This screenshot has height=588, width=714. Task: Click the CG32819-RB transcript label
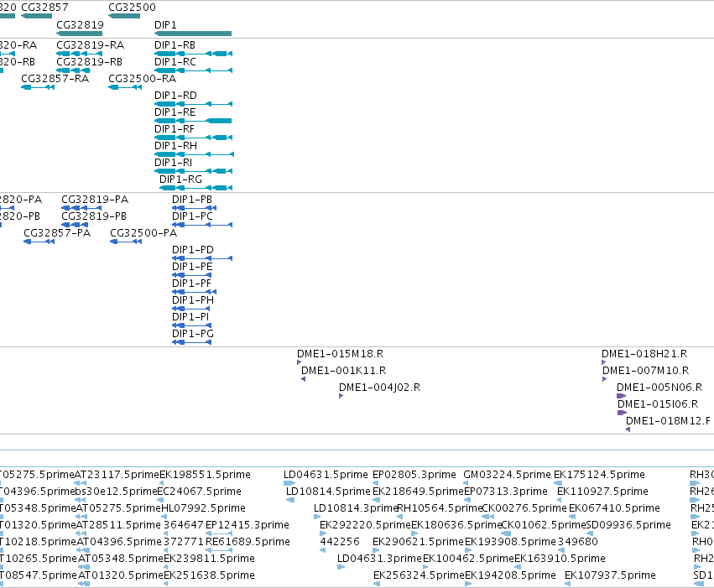(89, 62)
